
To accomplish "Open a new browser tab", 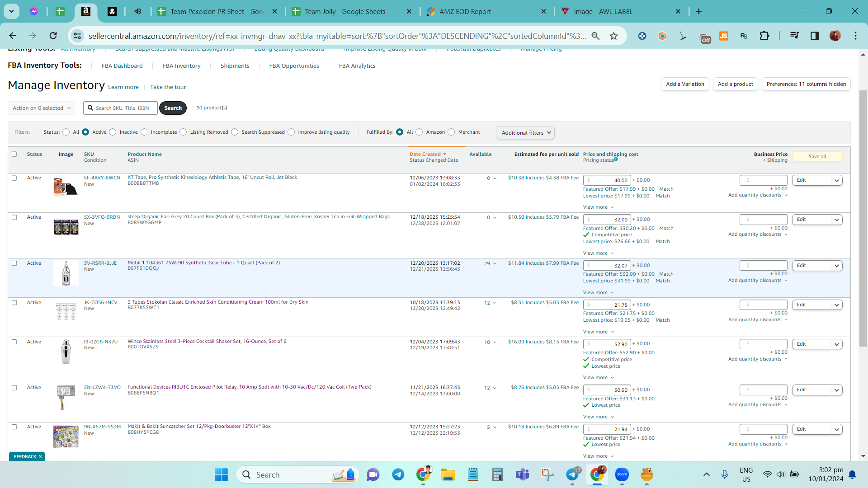I will click(x=698, y=11).
